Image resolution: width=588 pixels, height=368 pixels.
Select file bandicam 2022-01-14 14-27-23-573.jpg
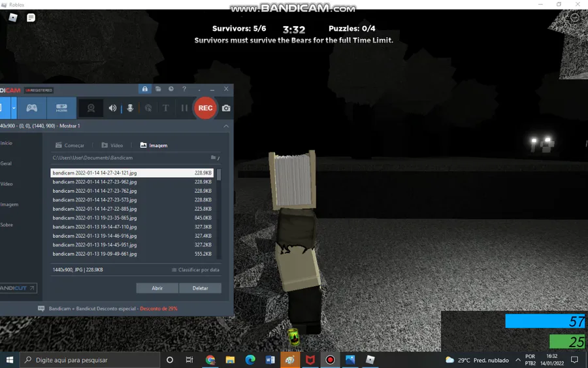point(132,200)
